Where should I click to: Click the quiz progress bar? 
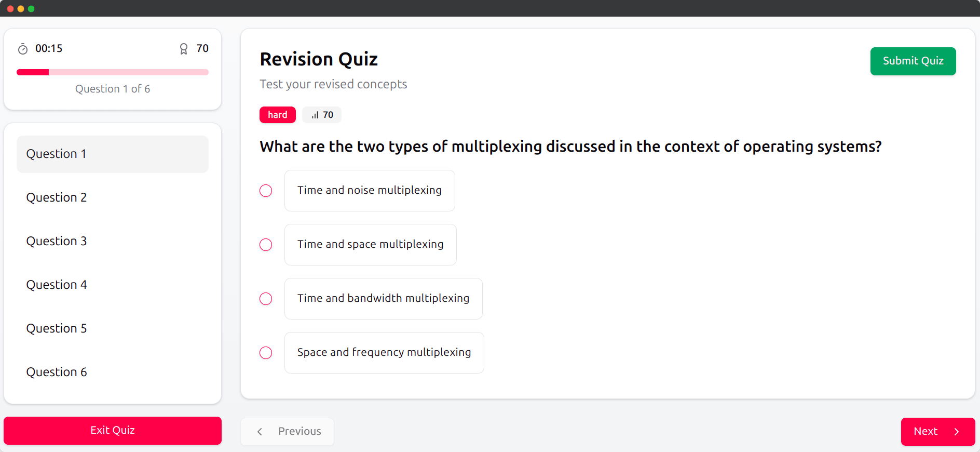pos(112,72)
